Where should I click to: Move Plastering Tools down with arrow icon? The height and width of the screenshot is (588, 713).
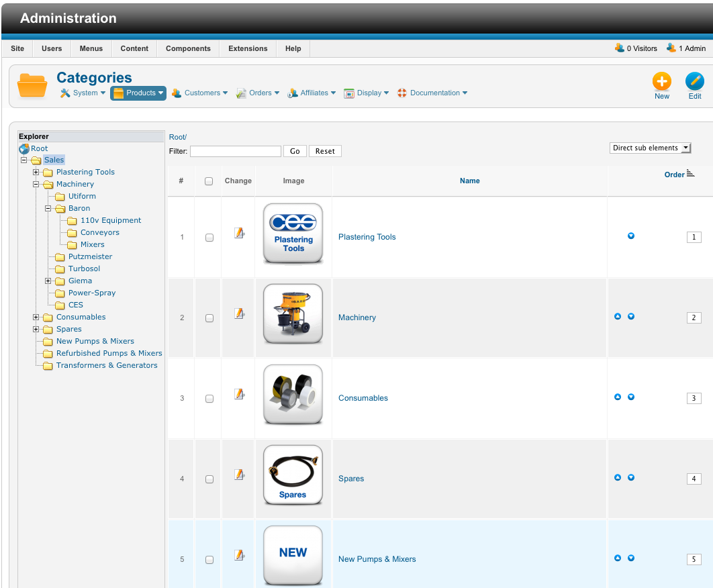[631, 236]
